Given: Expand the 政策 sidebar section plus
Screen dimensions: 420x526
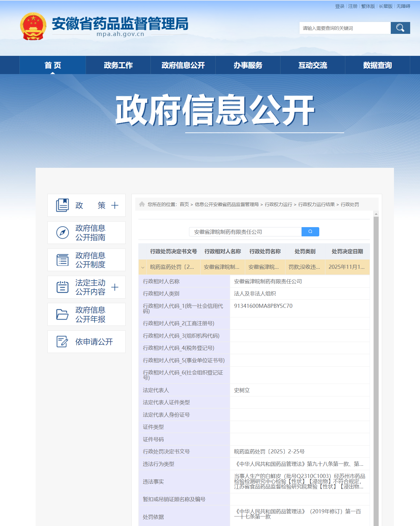Looking at the screenshot, I should click(x=115, y=205).
